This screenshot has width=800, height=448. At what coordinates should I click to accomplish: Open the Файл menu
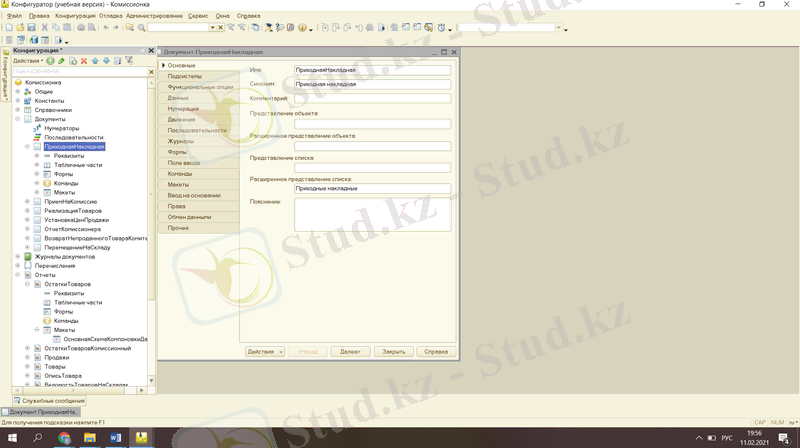coord(14,16)
